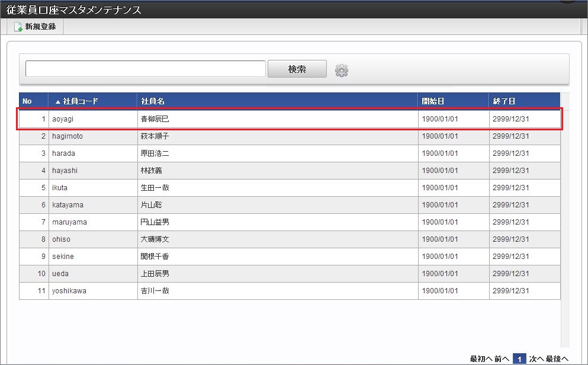The height and width of the screenshot is (365, 588).
Task: Click employee name 吉川一哉
Action: click(155, 291)
